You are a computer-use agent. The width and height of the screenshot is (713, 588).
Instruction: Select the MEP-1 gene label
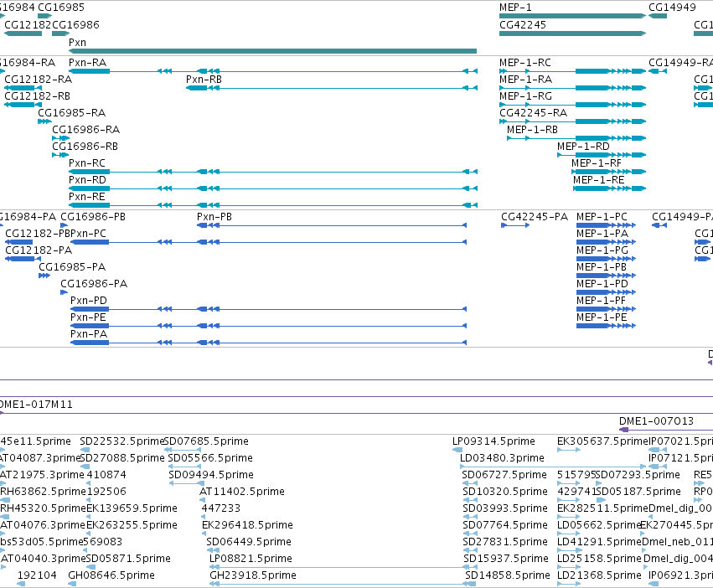point(515,8)
